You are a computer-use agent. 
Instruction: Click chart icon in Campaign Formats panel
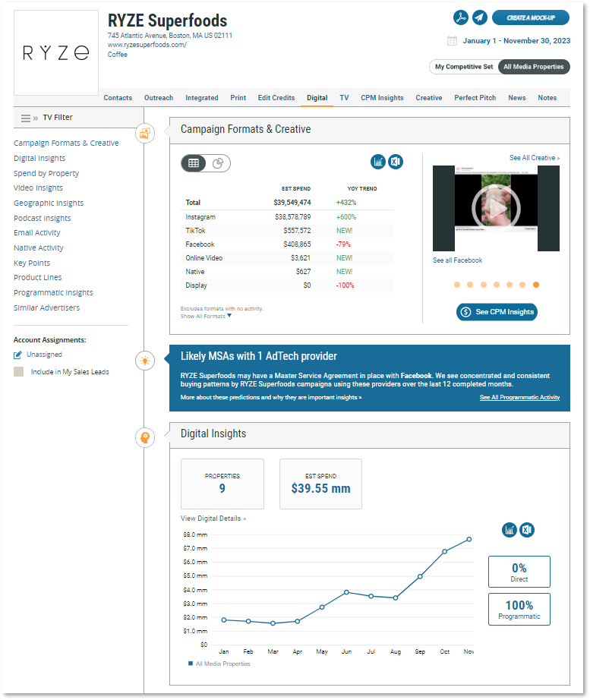[378, 162]
